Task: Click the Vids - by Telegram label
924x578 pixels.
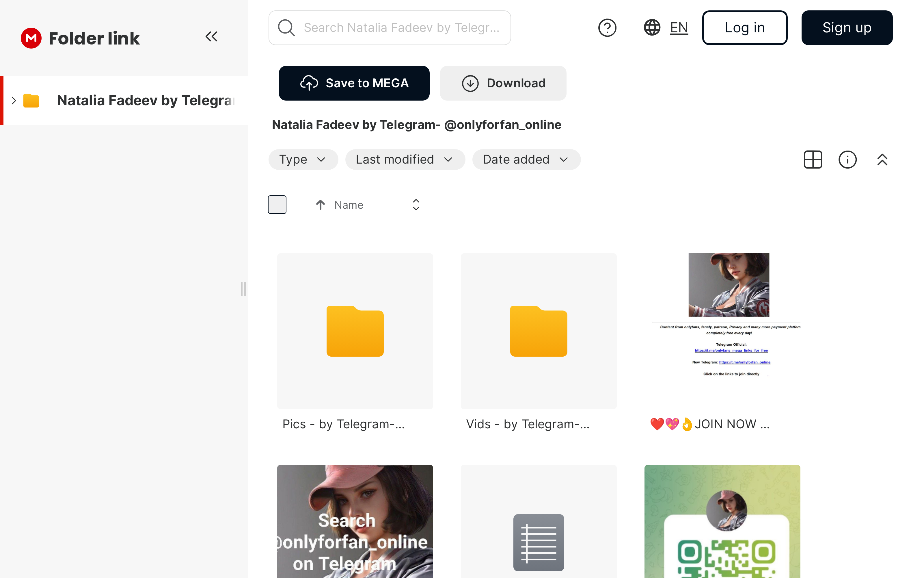Action: click(528, 424)
